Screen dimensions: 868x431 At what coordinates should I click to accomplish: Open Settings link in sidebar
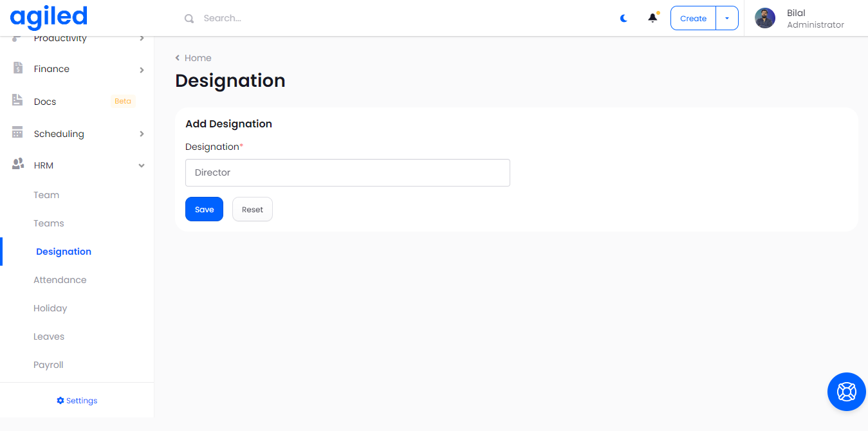tap(77, 401)
